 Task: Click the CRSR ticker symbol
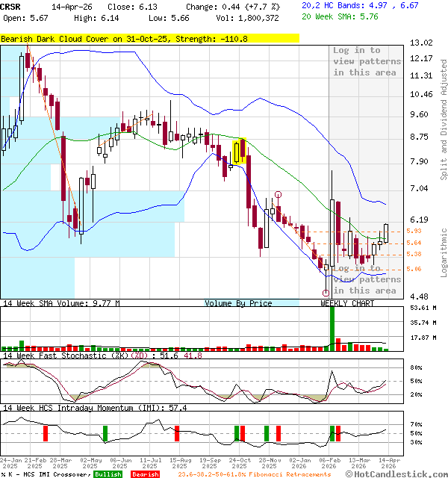point(11,7)
